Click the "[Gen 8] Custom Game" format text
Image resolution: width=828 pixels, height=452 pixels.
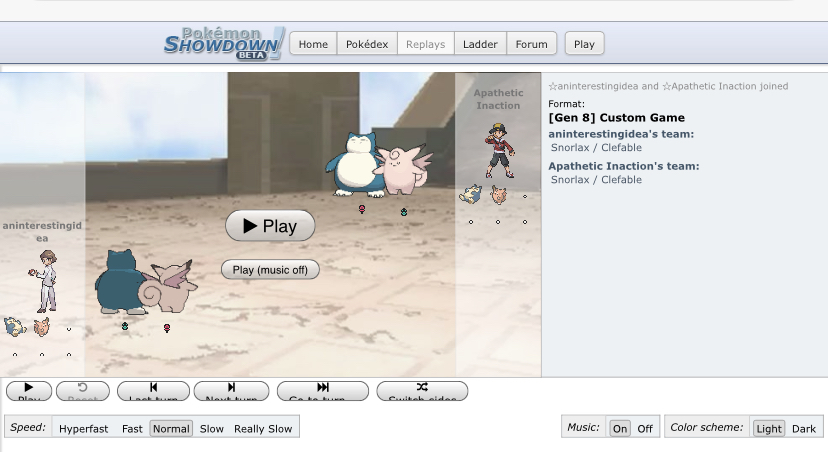pyautogui.click(x=616, y=118)
